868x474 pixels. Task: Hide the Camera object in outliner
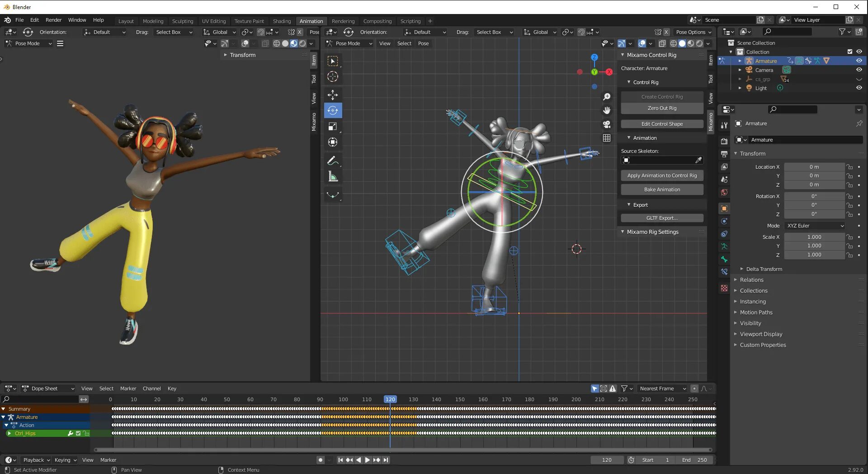coord(859,70)
